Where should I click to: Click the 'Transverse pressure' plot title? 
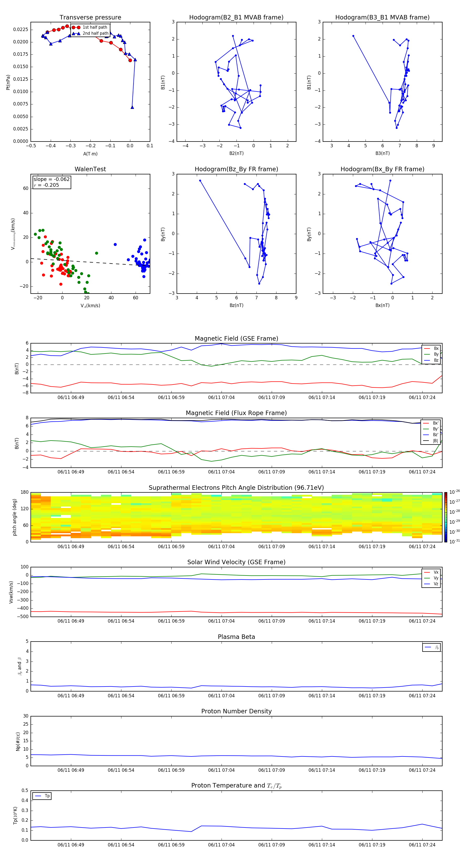(90, 18)
